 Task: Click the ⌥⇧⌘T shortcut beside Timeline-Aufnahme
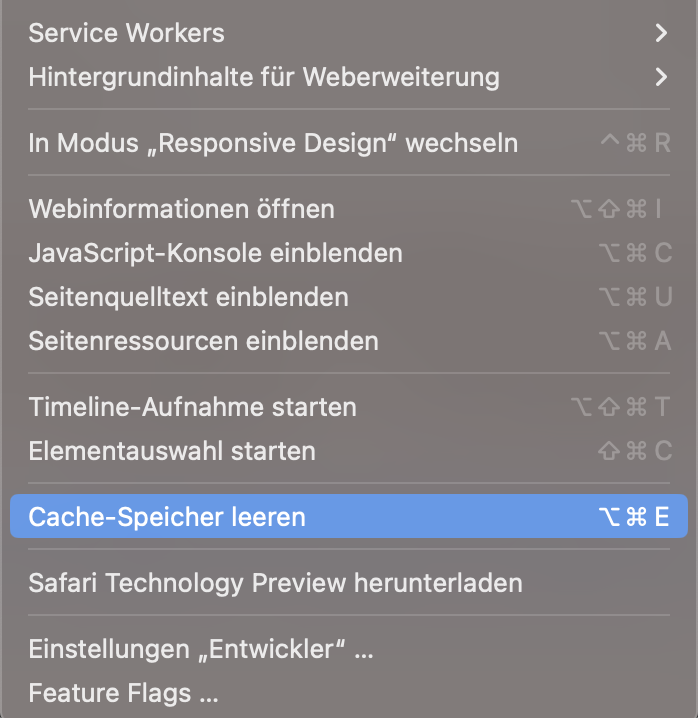pyautogui.click(x=620, y=407)
